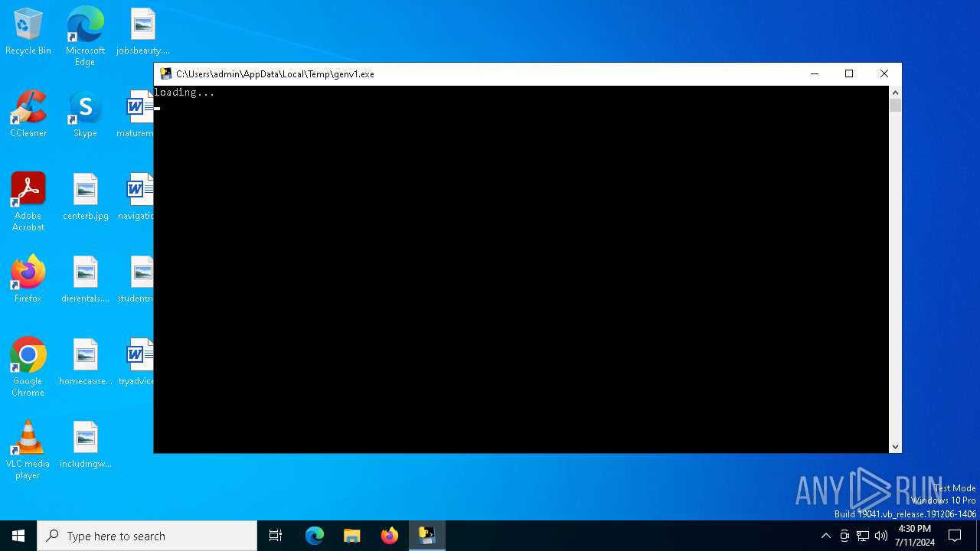This screenshot has height=551, width=980.
Task: Click the genv1.exe console title bar icon
Action: (165, 74)
